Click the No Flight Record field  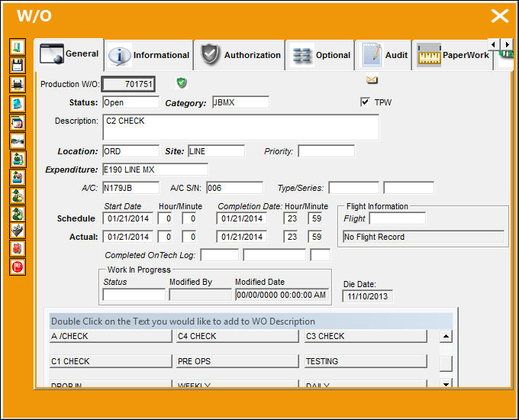(424, 237)
